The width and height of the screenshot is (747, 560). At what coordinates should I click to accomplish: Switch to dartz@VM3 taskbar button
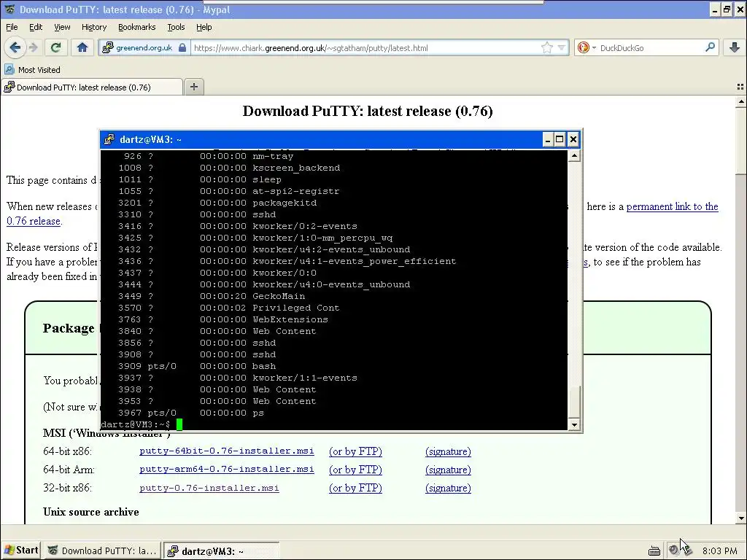(x=221, y=551)
